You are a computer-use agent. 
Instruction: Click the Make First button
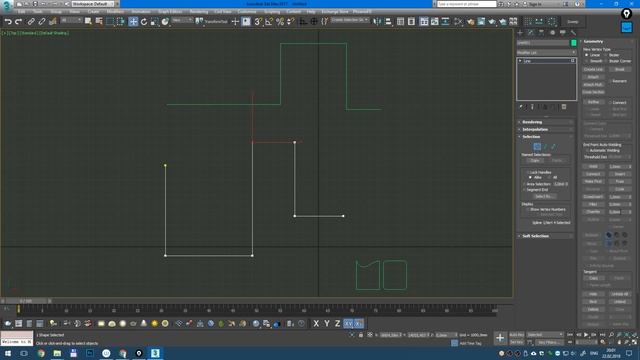pos(593,181)
